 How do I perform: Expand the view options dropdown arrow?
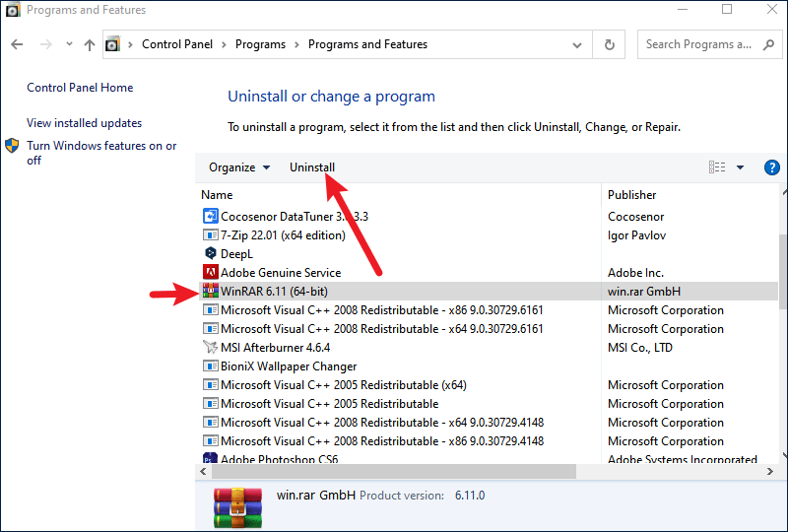(741, 167)
